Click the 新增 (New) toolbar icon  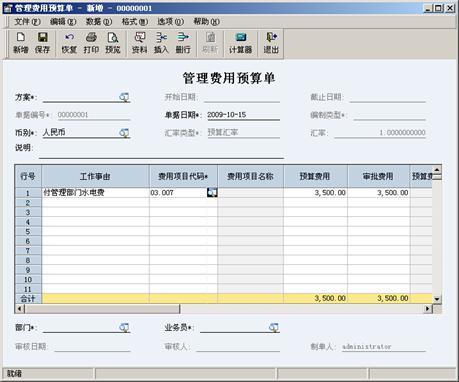coord(21,43)
